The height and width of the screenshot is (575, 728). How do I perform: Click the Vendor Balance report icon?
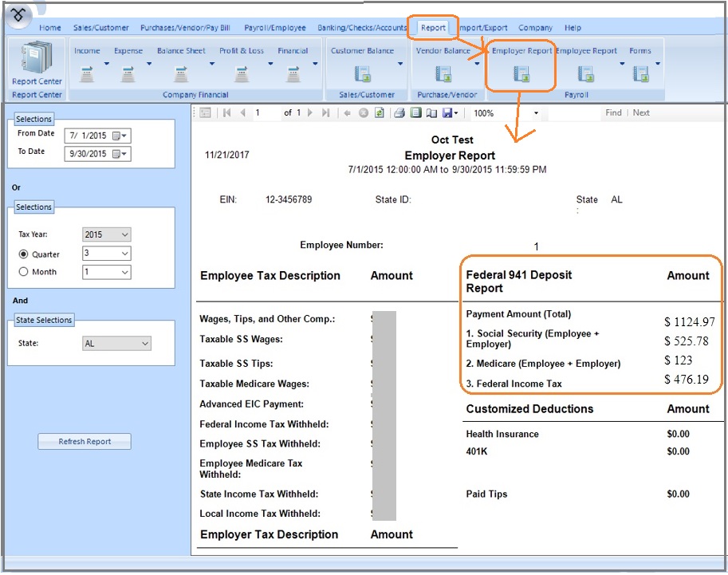coord(443,74)
